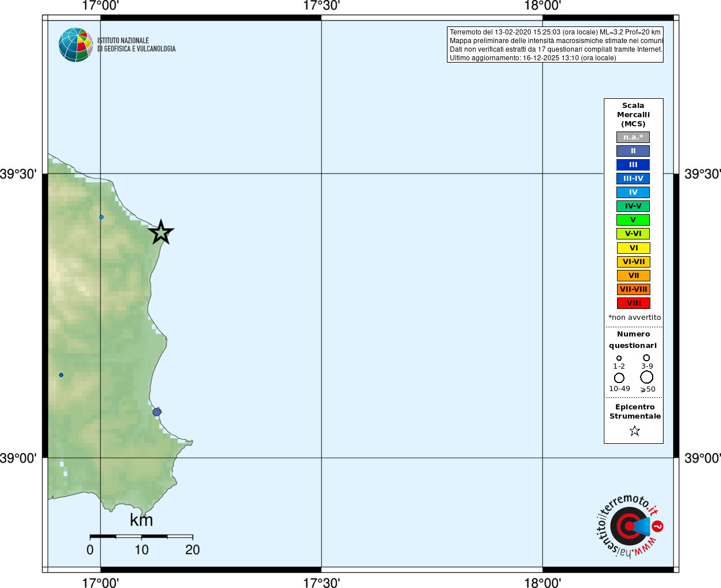Image resolution: width=721 pixels, height=588 pixels.
Task: Click the ≥50 questionnaires circle symbol
Action: pos(647,377)
